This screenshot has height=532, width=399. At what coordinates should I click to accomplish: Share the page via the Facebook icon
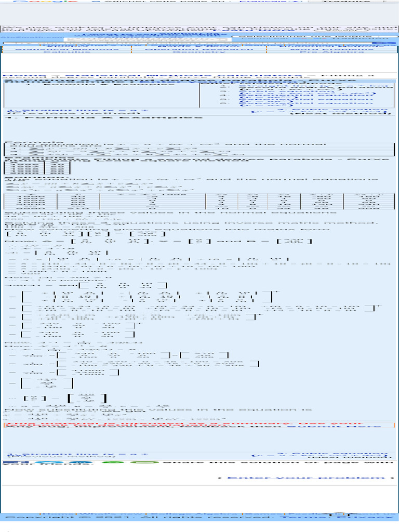pyautogui.click(x=16, y=462)
